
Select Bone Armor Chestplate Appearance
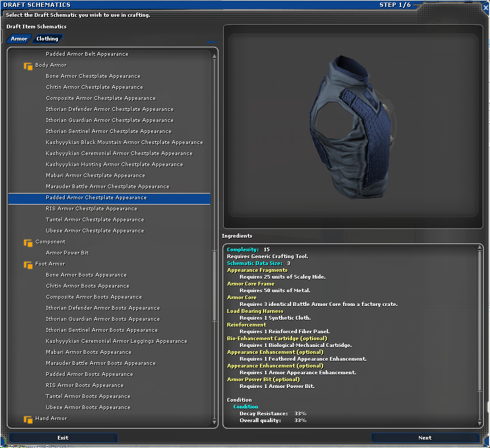tap(93, 76)
